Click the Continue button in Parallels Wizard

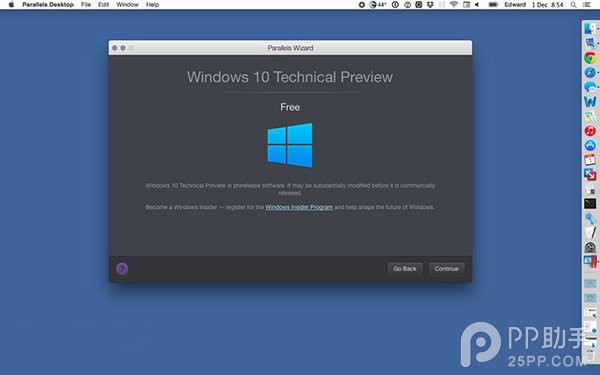pyautogui.click(x=446, y=269)
